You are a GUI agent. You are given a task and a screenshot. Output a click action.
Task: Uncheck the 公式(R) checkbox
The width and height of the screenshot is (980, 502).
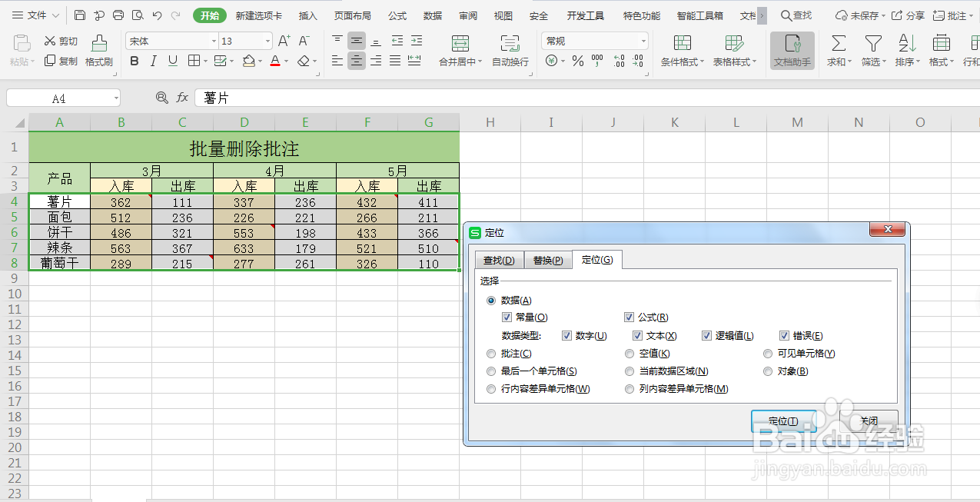point(629,317)
